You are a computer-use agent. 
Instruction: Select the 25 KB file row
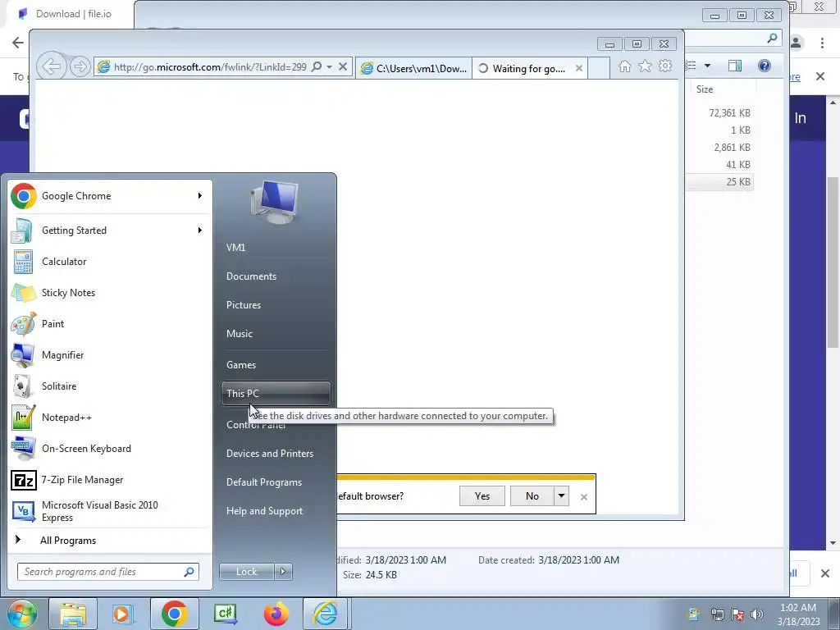719,181
